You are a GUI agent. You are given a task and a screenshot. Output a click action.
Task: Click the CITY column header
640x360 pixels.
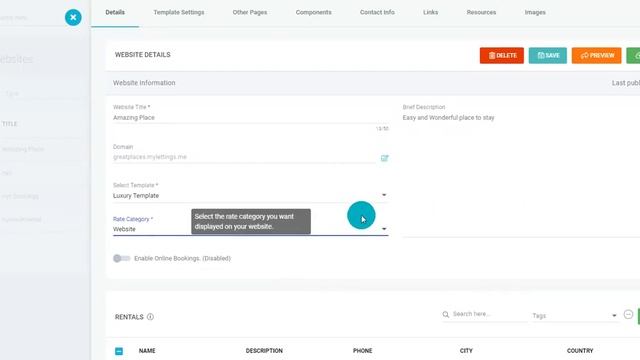(466, 351)
